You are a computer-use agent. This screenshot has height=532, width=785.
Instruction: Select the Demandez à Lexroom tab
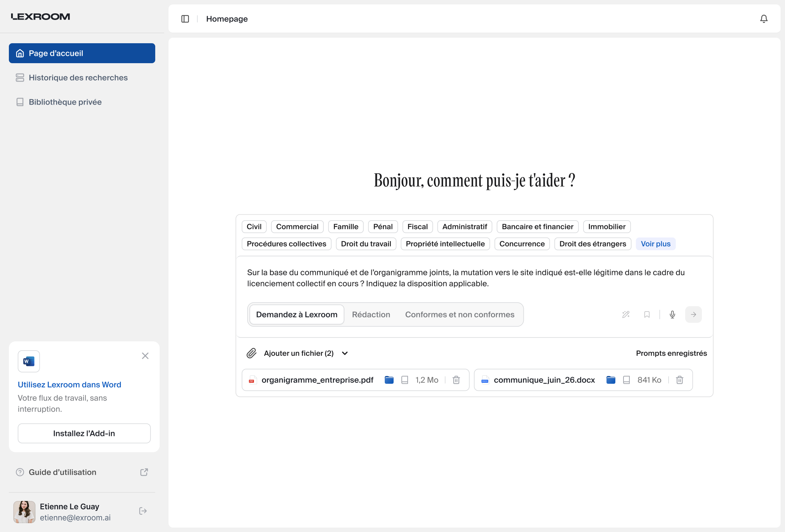pos(297,314)
